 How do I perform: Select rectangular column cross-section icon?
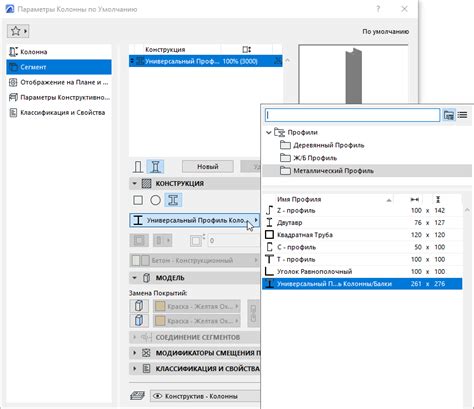click(x=138, y=200)
